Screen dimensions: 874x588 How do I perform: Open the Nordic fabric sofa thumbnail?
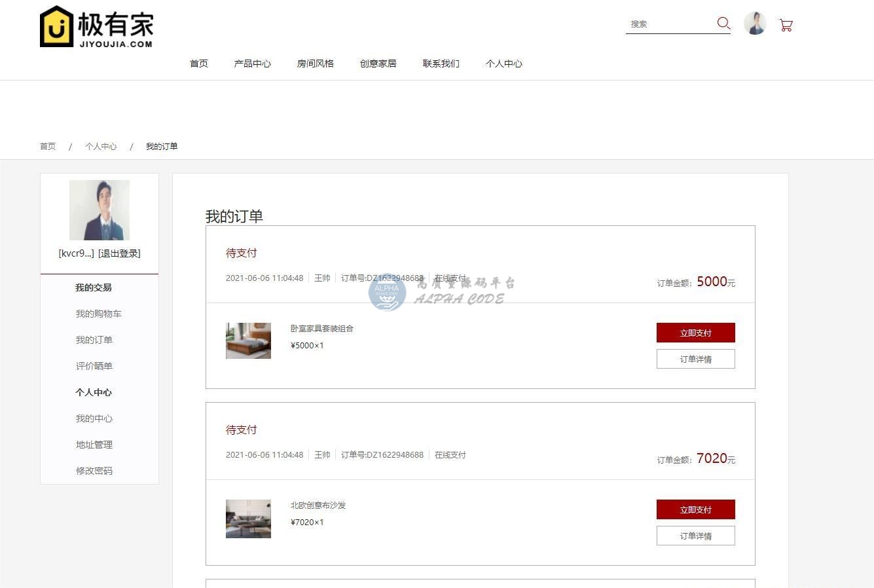point(248,519)
